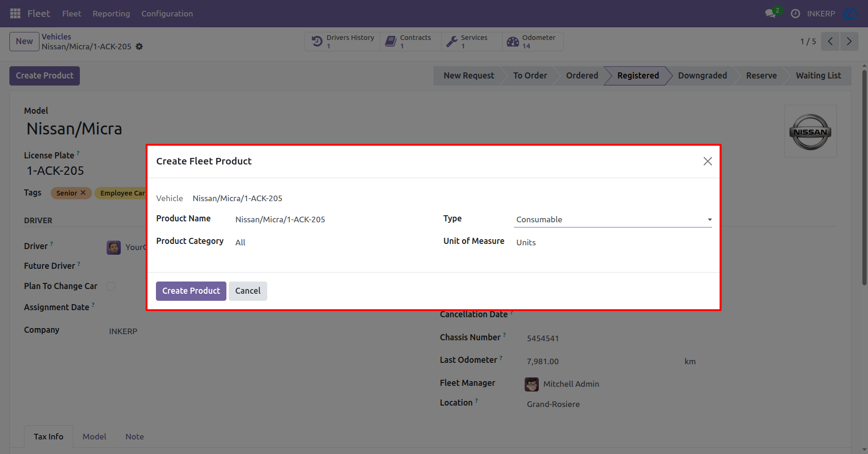Open the Reporting menu
This screenshot has height=454, width=868.
pyautogui.click(x=111, y=14)
